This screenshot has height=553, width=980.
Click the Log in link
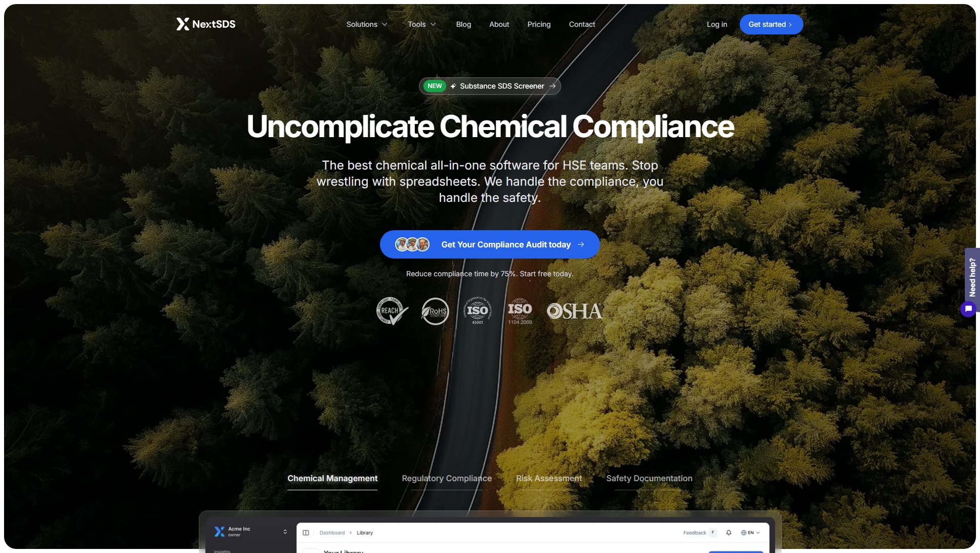coord(716,24)
